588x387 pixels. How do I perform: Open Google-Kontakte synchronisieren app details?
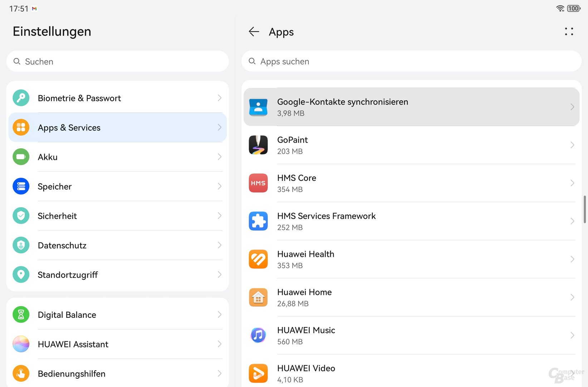411,107
